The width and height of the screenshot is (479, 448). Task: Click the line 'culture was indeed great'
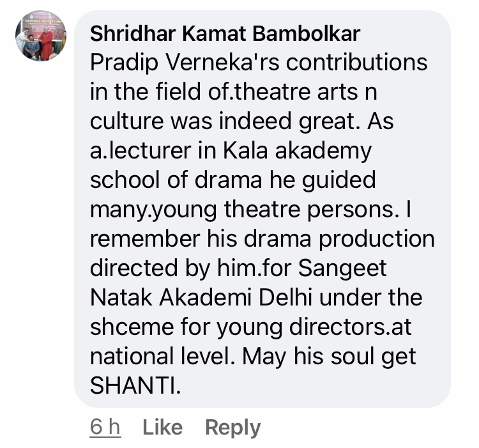(x=241, y=121)
